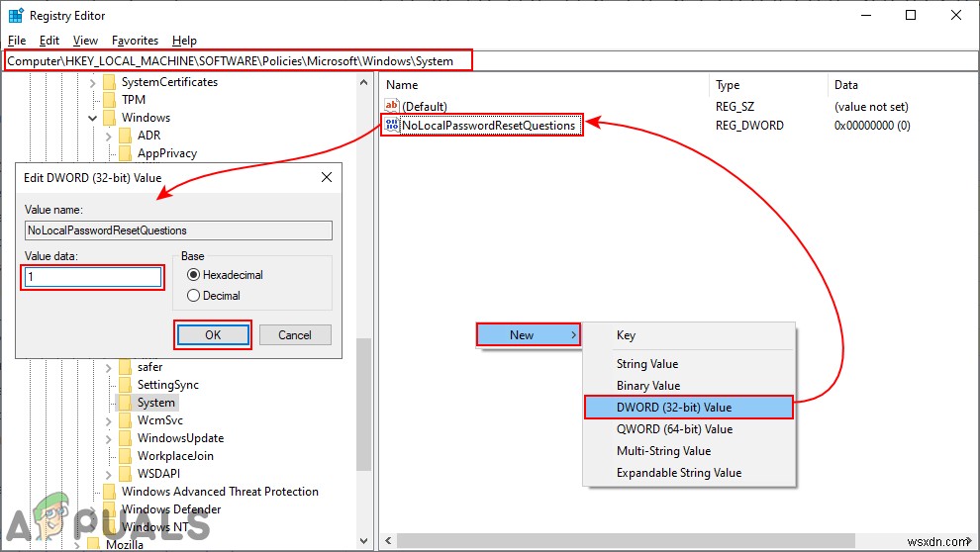Click the WSDAPI folder icon

[x=126, y=473]
